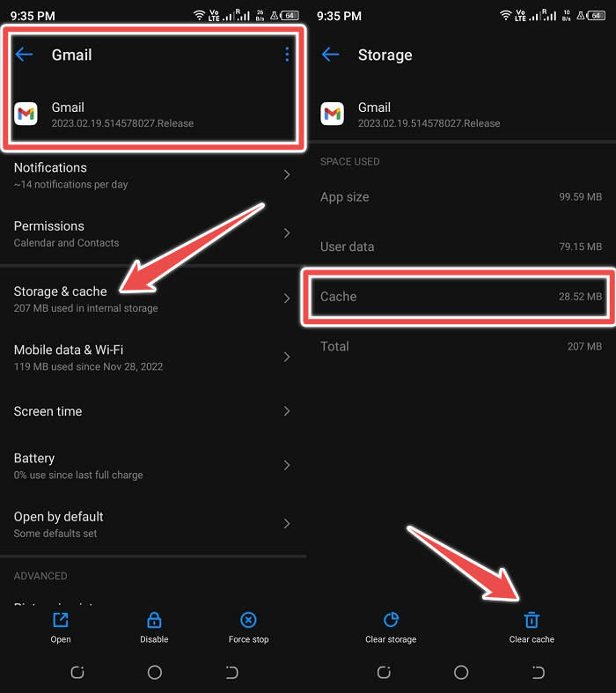Screen dimensions: 616x693
Task: Tap '0% use since last full charge' text
Action: click(x=78, y=476)
